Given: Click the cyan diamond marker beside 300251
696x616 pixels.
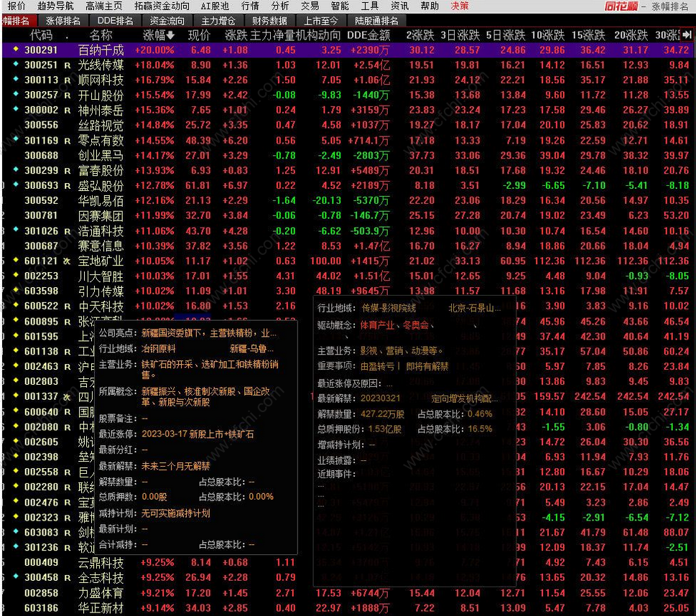Looking at the screenshot, I should click(16, 64).
